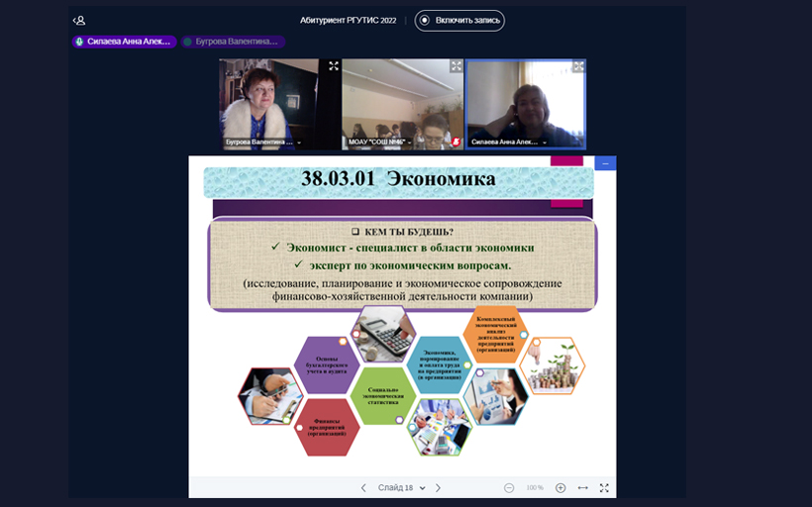Viewport: 812px width, 507px height.
Task: Fit slide to width with arrows icon
Action: [583, 488]
